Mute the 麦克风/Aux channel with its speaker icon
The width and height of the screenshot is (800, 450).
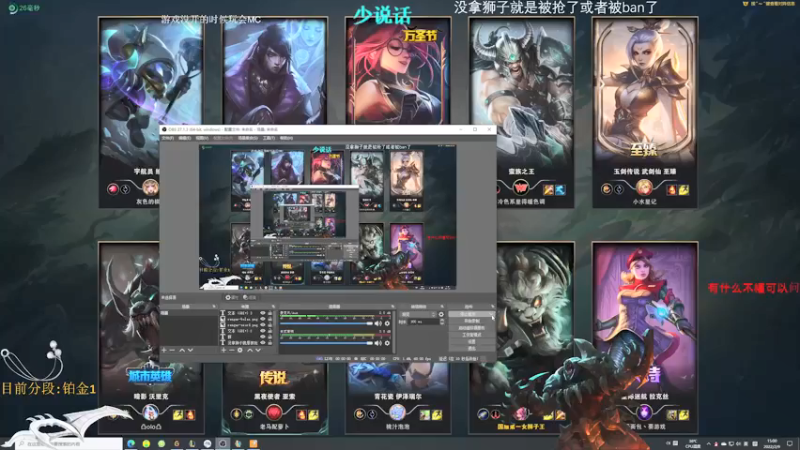coord(378,323)
